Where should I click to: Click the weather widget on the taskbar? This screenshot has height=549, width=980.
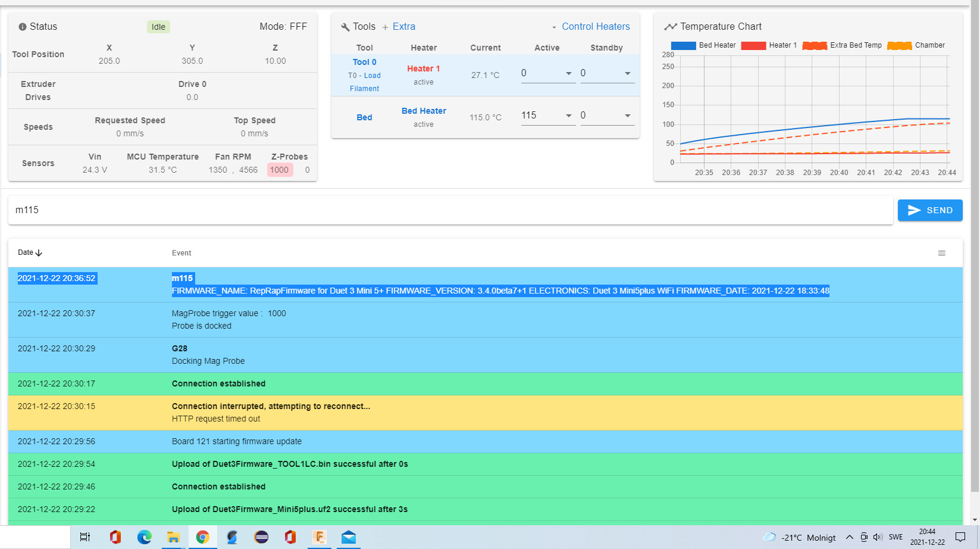coord(799,537)
